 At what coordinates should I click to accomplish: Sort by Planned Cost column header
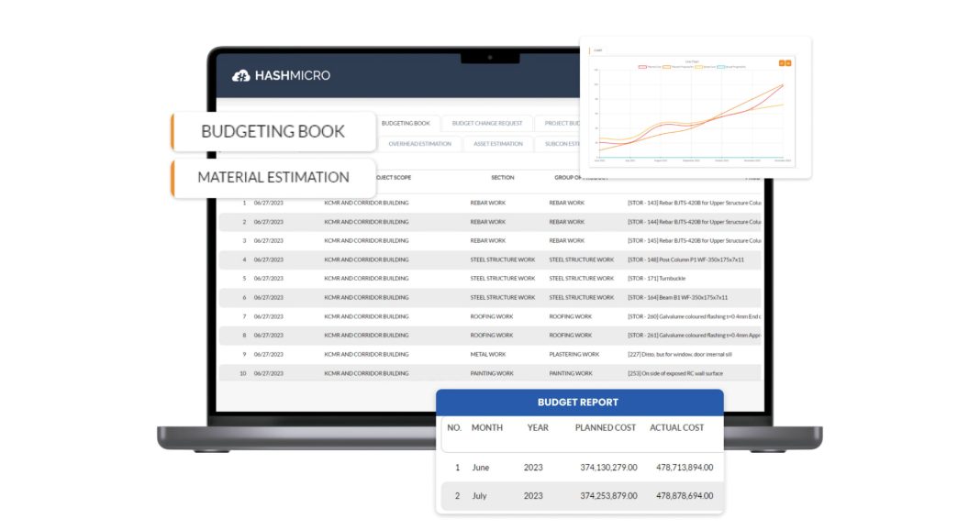point(605,428)
